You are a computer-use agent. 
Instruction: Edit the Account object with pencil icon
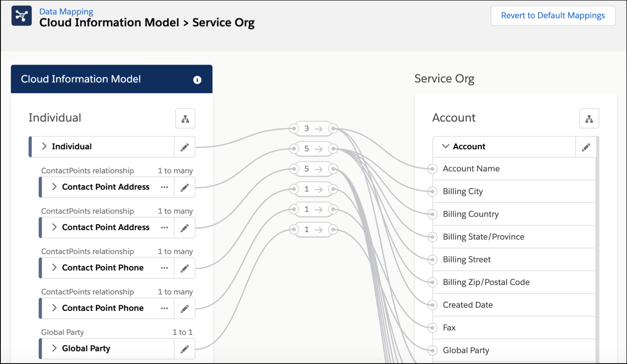tap(586, 147)
